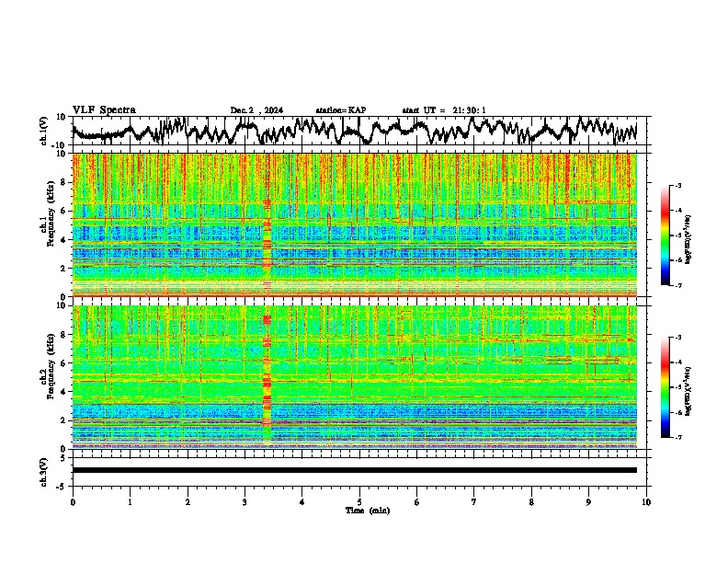The width and height of the screenshot is (728, 563).
Task: Click the ch.2 "Frequency (kHz)" axis label
Action: tap(51, 366)
